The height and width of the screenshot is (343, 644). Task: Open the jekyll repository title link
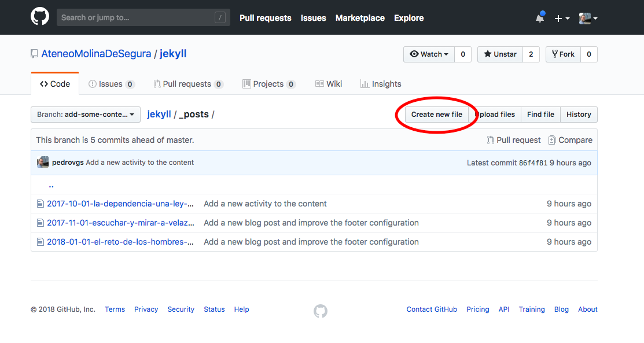173,54
